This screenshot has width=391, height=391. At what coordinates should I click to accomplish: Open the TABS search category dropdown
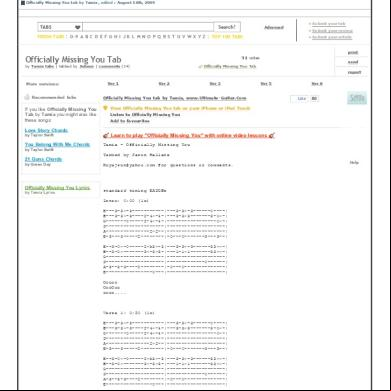pyautogui.click(x=60, y=27)
